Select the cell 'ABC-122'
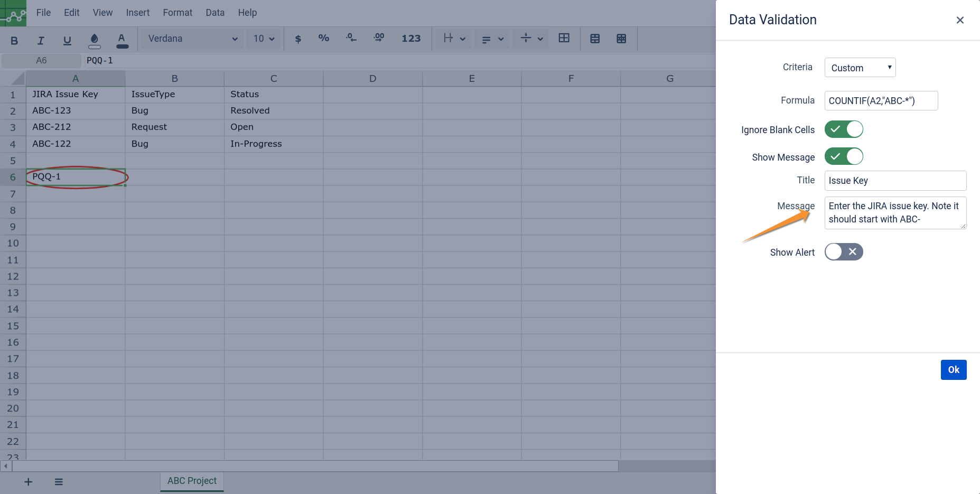 pyautogui.click(x=76, y=144)
